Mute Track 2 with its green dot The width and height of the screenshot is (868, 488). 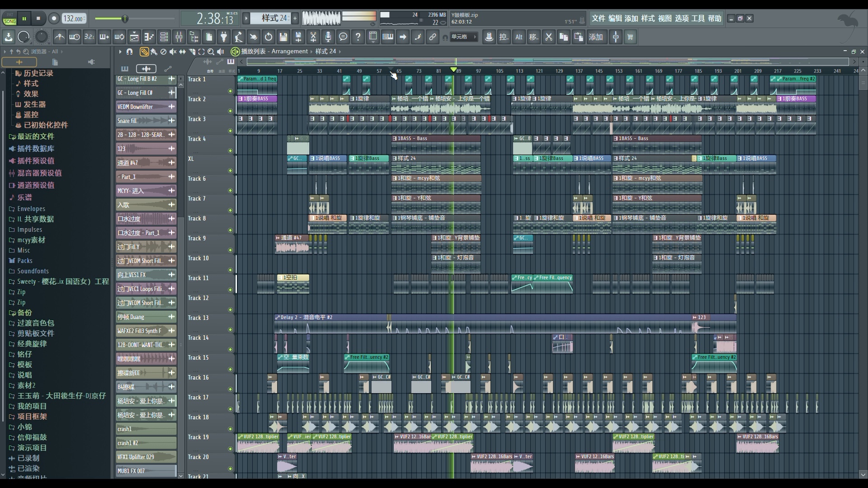coord(230,111)
